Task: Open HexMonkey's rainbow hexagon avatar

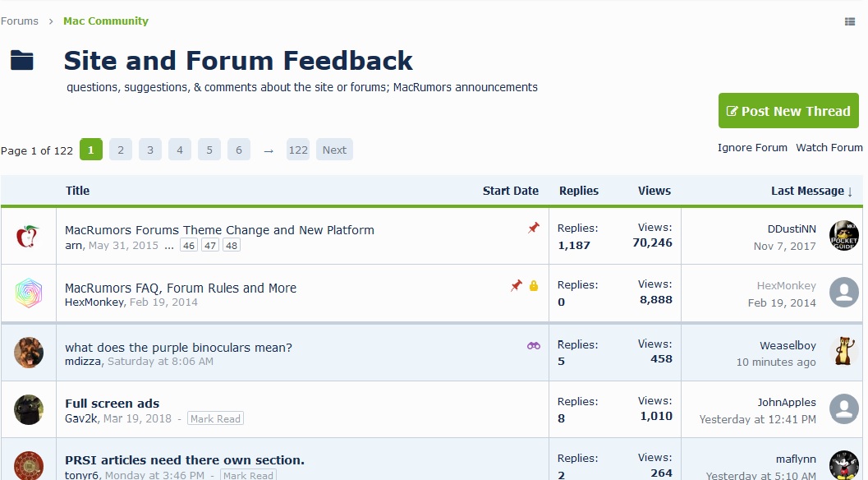Action: [29, 293]
